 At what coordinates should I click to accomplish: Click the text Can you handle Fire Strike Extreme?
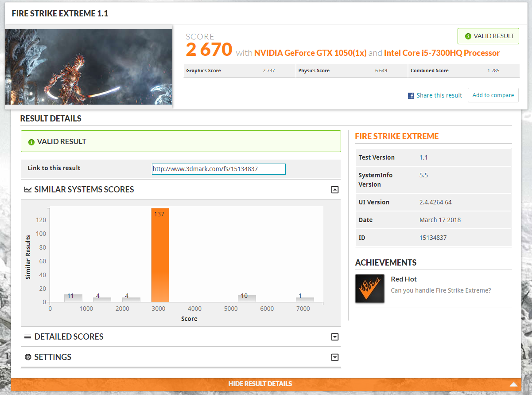tap(441, 290)
